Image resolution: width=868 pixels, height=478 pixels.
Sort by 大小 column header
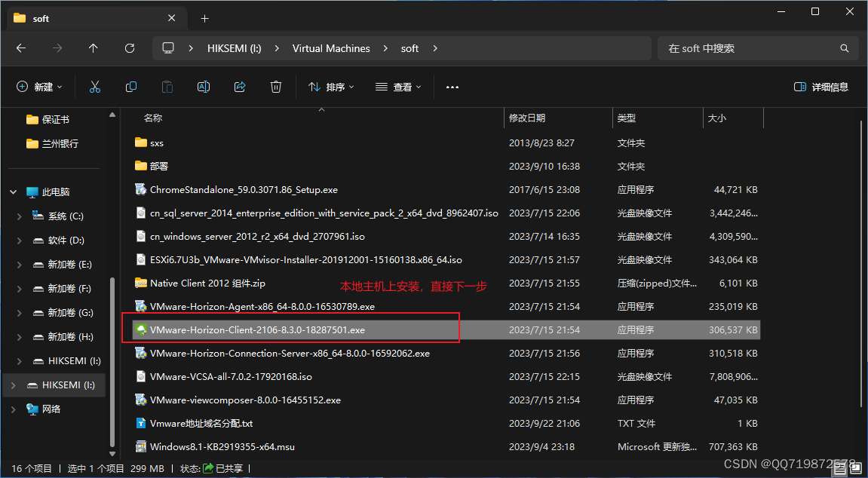[x=717, y=118]
